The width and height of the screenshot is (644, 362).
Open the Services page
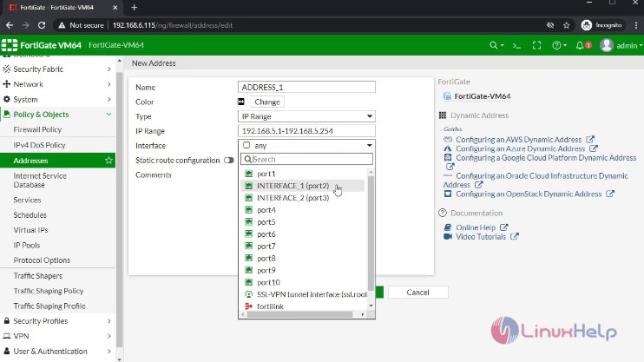tap(27, 201)
